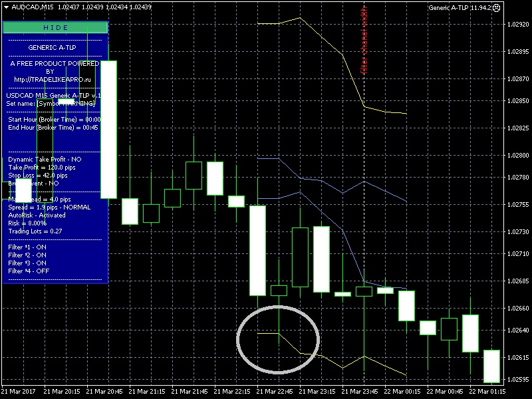Click 'Spread = 1.9 pips - NORMAL' text
The width and height of the screenshot is (532, 399).
(49, 207)
